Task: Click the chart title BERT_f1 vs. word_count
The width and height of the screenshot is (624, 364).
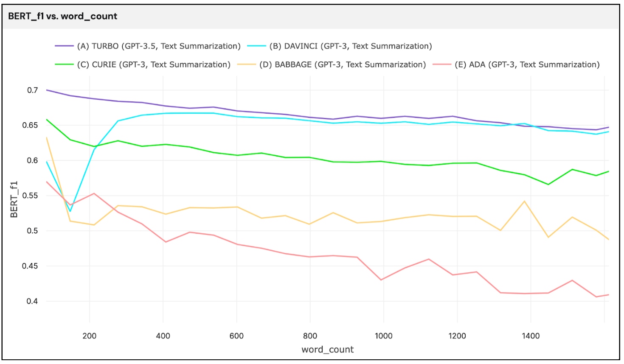Action: coord(62,16)
